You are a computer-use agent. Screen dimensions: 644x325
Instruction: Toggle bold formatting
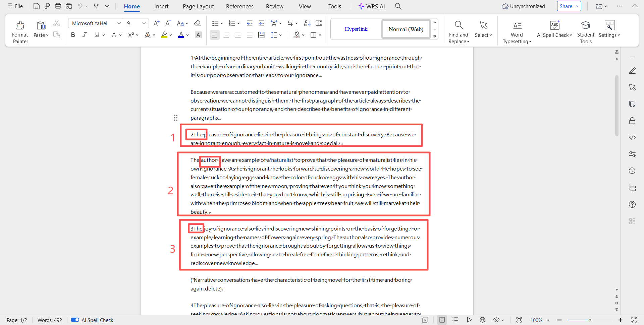(73, 35)
